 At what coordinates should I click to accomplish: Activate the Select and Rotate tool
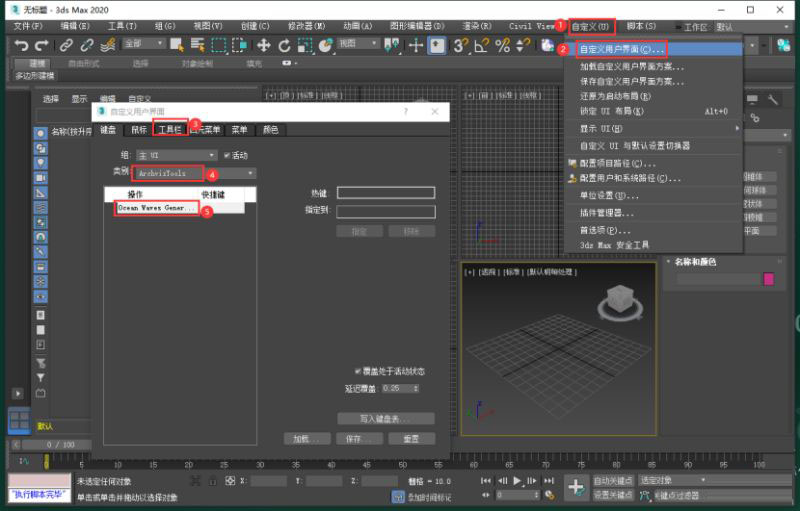coord(284,45)
